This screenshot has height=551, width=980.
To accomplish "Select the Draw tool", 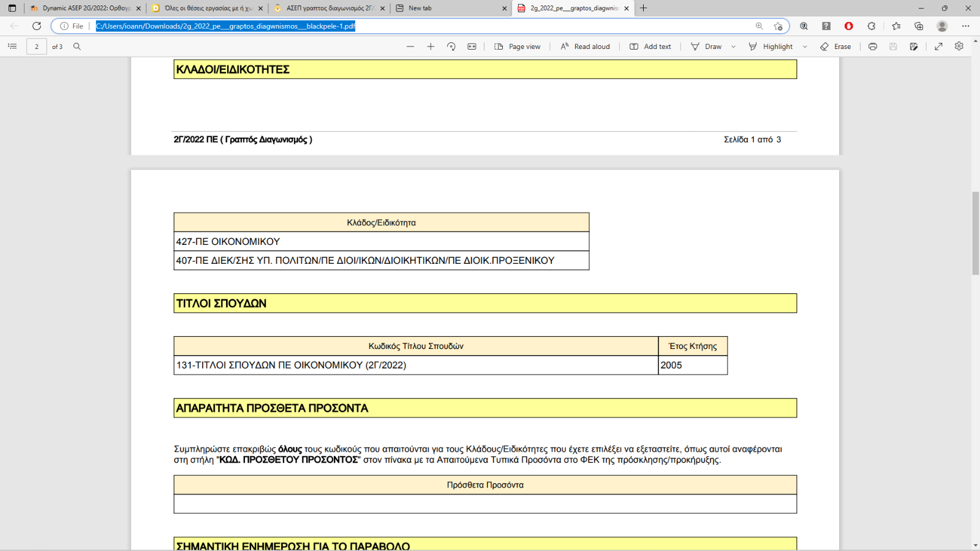I will (706, 47).
